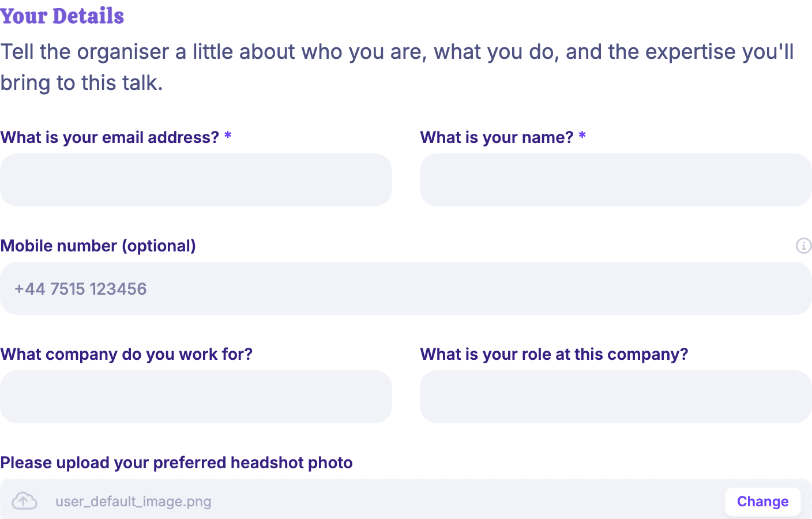Select the company role input field
Image resolution: width=812 pixels, height=519 pixels.
pyautogui.click(x=616, y=397)
